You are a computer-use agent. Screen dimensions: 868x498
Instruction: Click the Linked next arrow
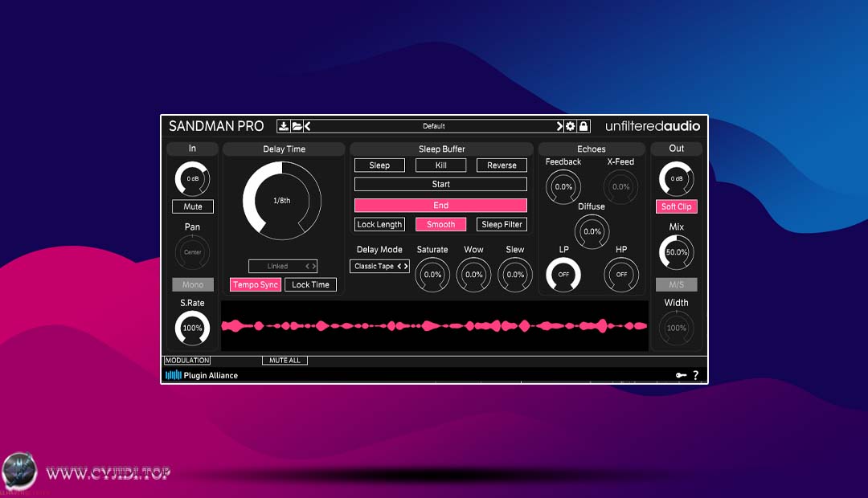[314, 266]
